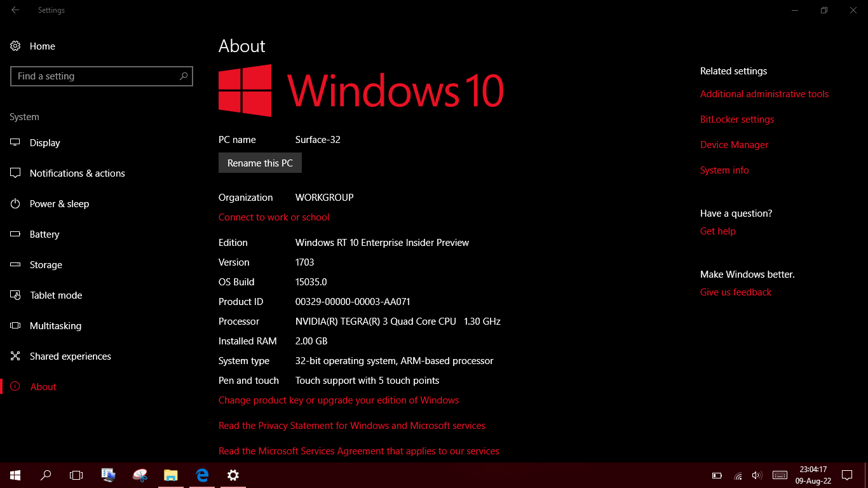This screenshot has height=488, width=868.
Task: Open the Home gear icon in Settings
Action: 15,46
